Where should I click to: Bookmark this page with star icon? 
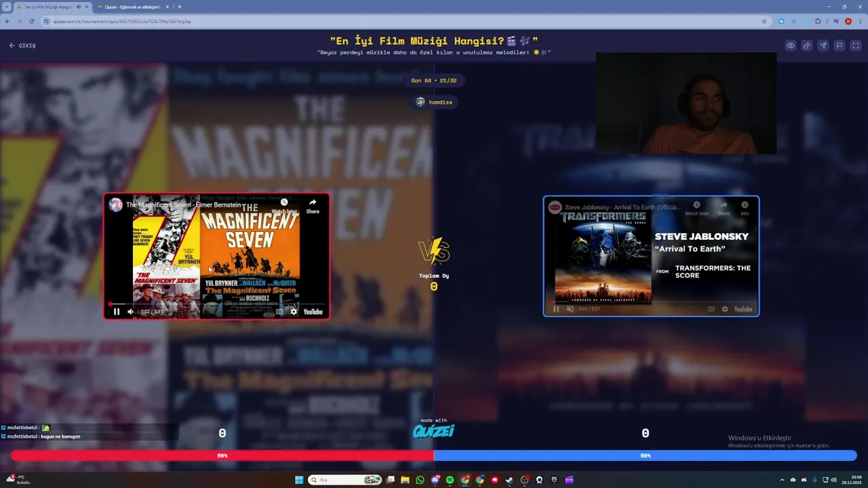(x=764, y=21)
